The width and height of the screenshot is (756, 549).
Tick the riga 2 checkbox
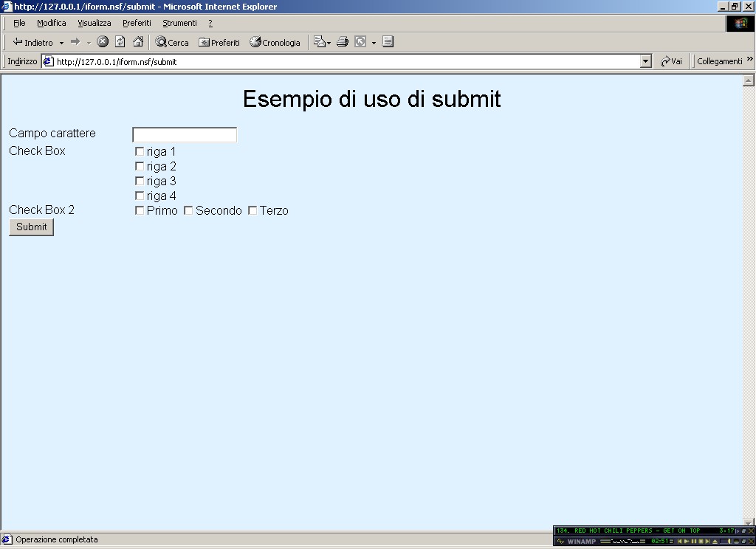click(x=140, y=166)
